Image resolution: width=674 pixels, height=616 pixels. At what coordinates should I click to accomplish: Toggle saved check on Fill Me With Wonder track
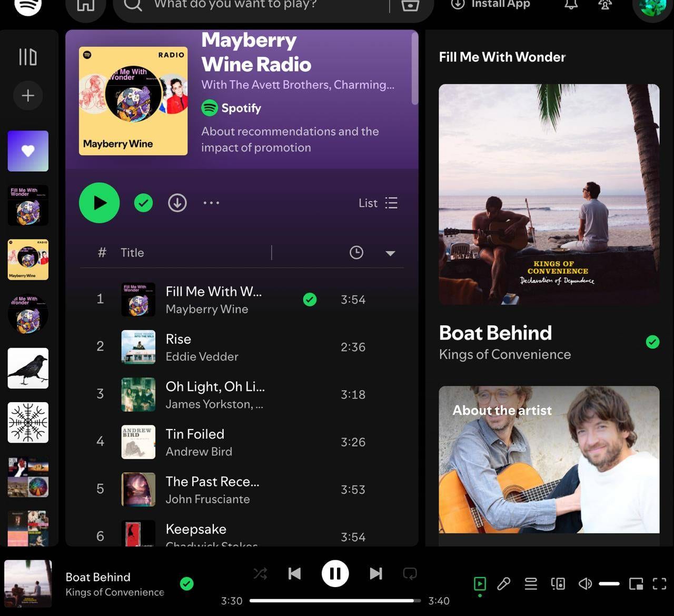310,300
